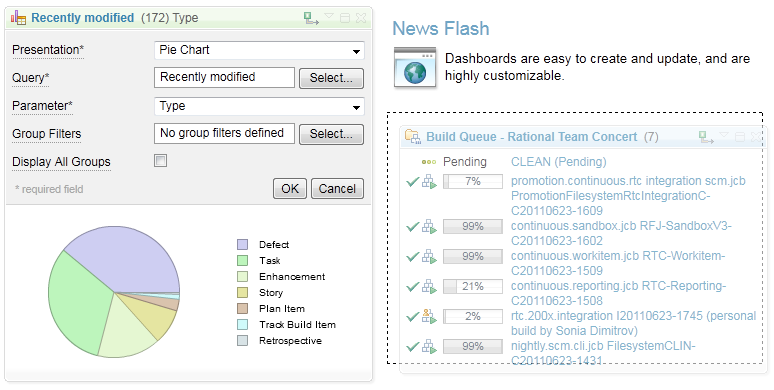This screenshot has width=774, height=390.
Task: Click personal build icon beside rtc.200x.integration
Action: click(x=429, y=316)
